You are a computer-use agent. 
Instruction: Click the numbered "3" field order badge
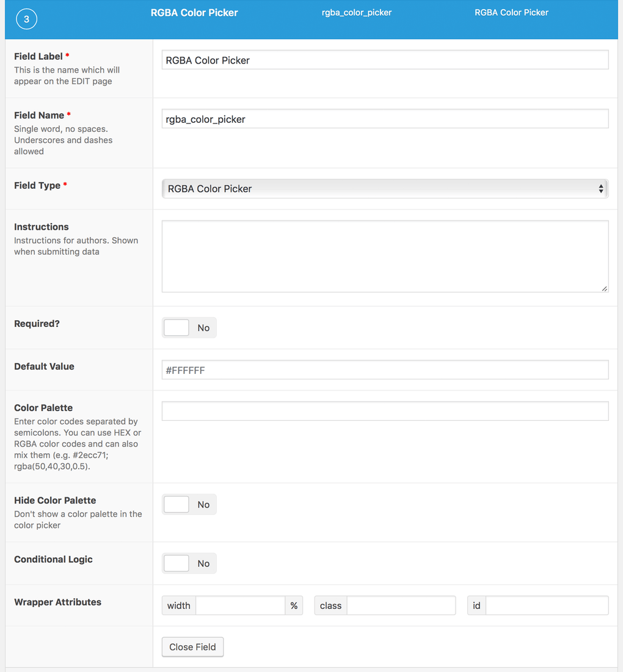coord(26,19)
